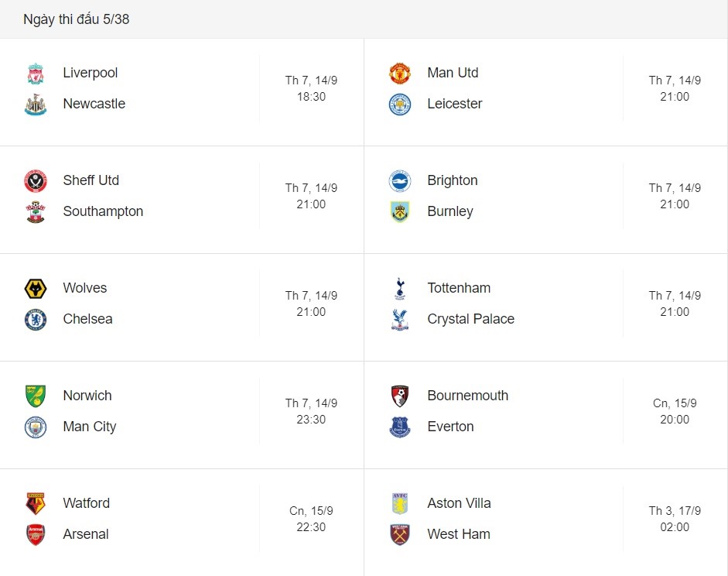Image resolution: width=728 pixels, height=576 pixels.
Task: Click the Watford club badge
Action: tap(36, 504)
